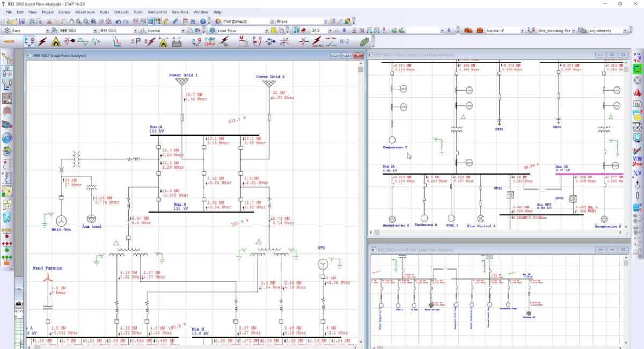Open the theme color palette icon
This screenshot has height=349, width=644.
[x=347, y=21]
